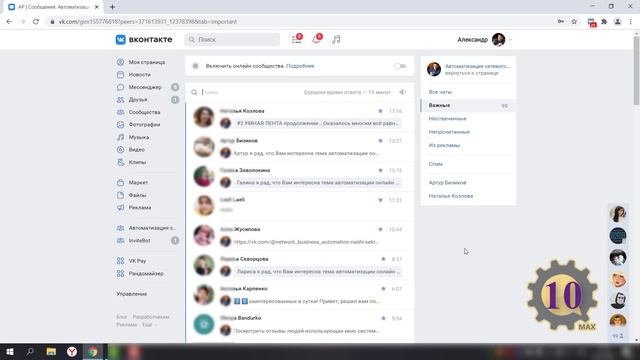This screenshot has height=360, width=640.
Task: Click the Музыка sidebar icon
Action: coord(120,137)
